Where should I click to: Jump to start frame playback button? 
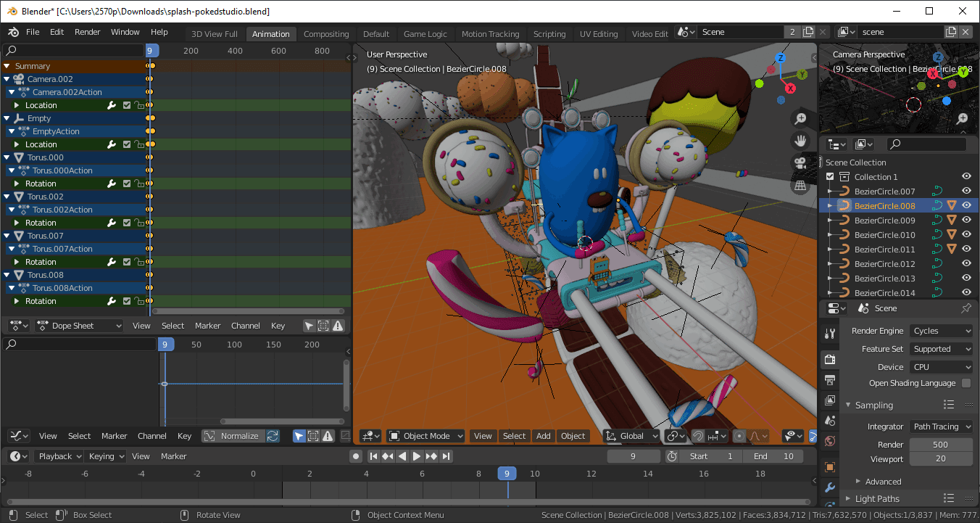pos(373,456)
